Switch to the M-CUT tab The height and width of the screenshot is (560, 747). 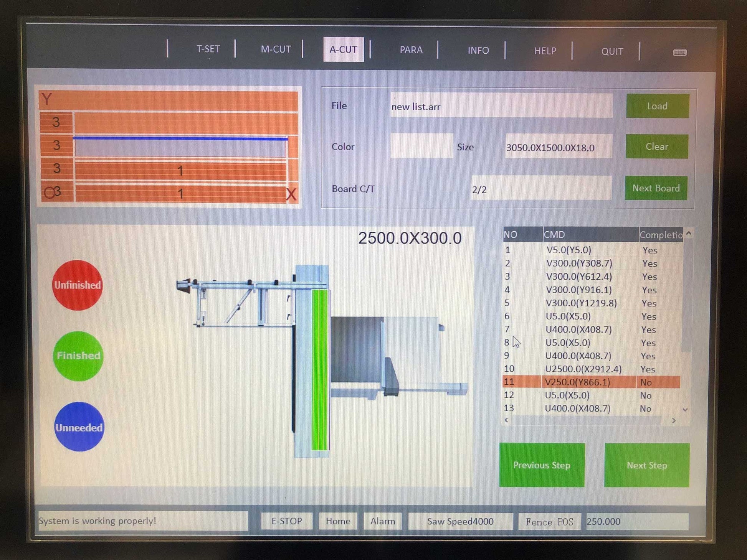pyautogui.click(x=276, y=49)
